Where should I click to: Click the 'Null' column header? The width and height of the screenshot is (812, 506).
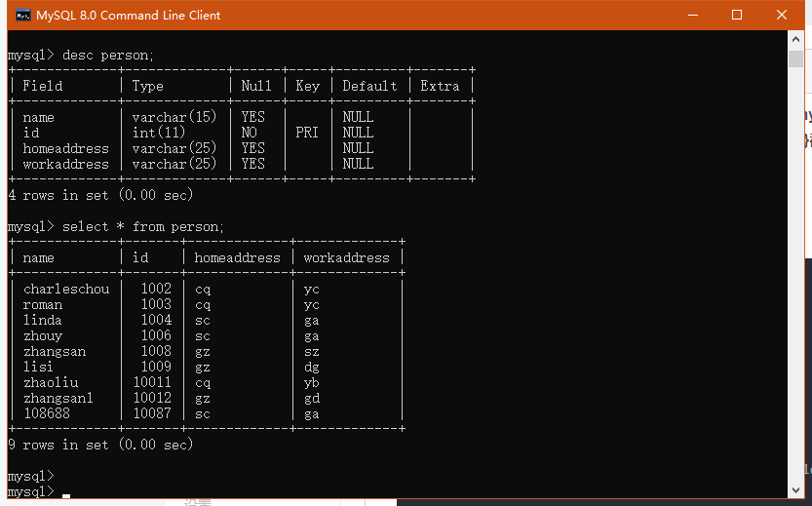pos(255,86)
